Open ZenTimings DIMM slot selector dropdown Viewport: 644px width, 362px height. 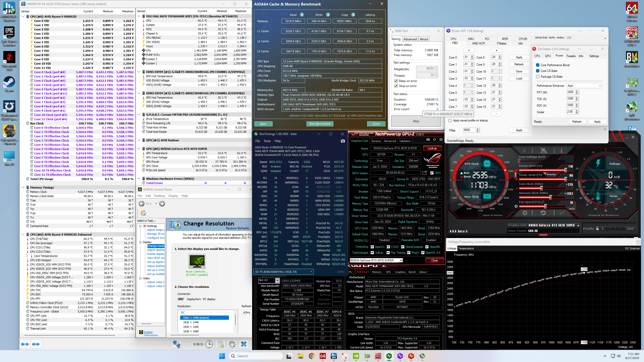click(284, 271)
